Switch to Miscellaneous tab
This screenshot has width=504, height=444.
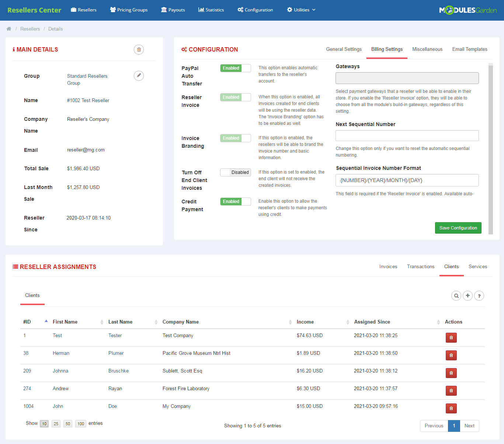[x=427, y=49]
